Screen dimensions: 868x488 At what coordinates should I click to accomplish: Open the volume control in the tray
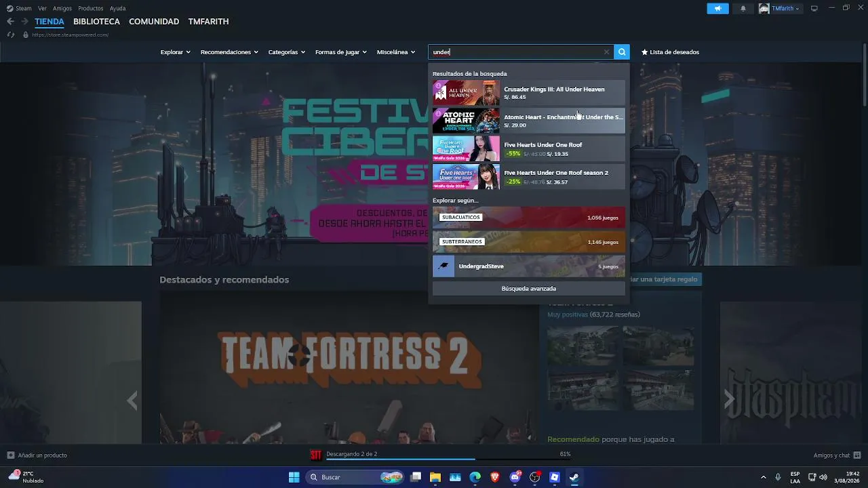(823, 477)
